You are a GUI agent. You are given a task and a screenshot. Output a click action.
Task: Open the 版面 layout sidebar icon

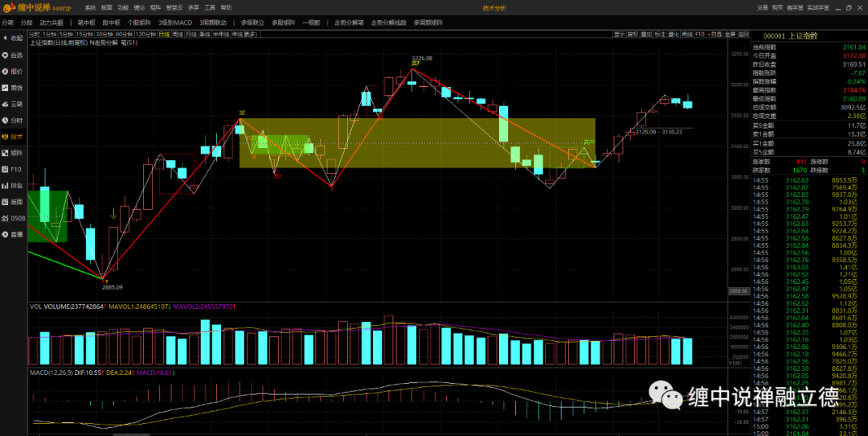(13, 202)
